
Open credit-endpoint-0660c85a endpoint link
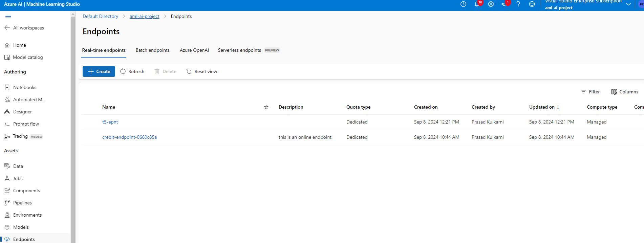tap(129, 137)
